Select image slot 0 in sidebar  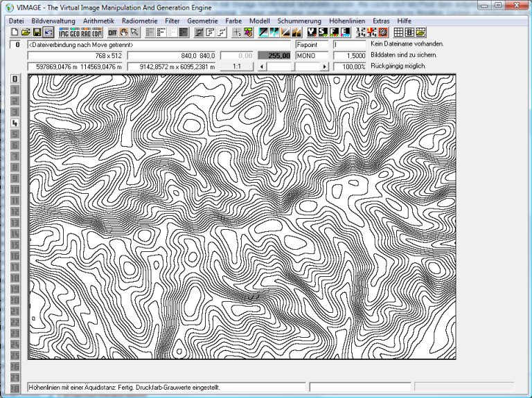(x=15, y=79)
